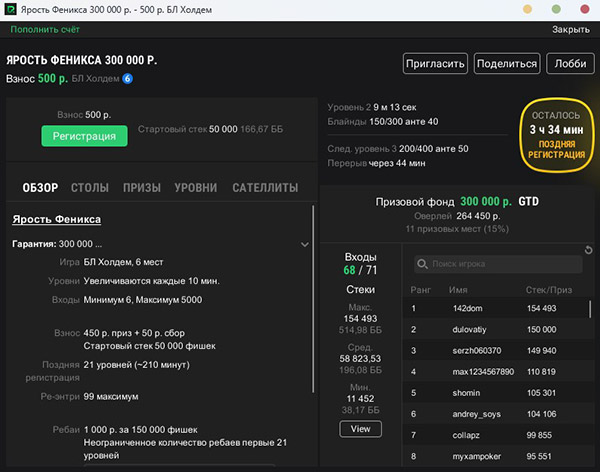The width and height of the screenshot is (600, 472).
Task: Click the 11 призовых мест (15%) text
Action: pos(457,229)
